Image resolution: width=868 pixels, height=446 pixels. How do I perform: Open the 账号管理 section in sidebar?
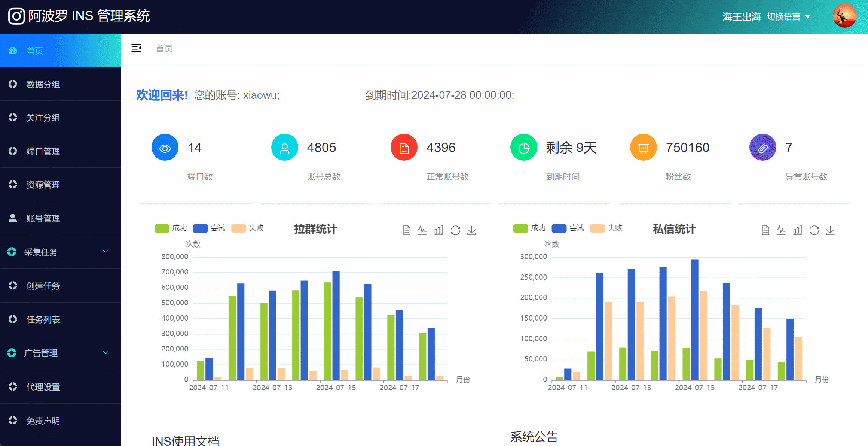(x=43, y=218)
